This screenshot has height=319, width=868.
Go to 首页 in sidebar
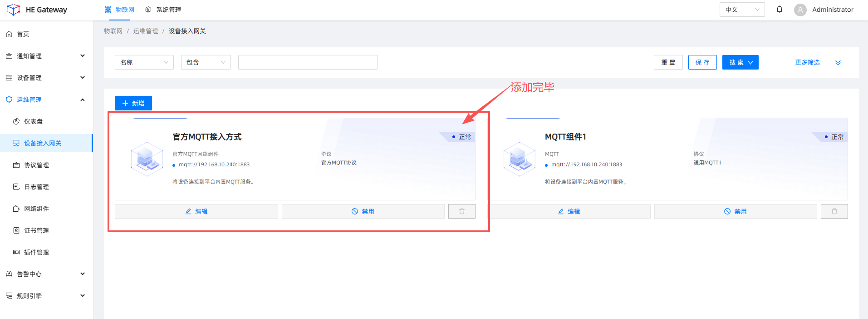(x=46, y=34)
